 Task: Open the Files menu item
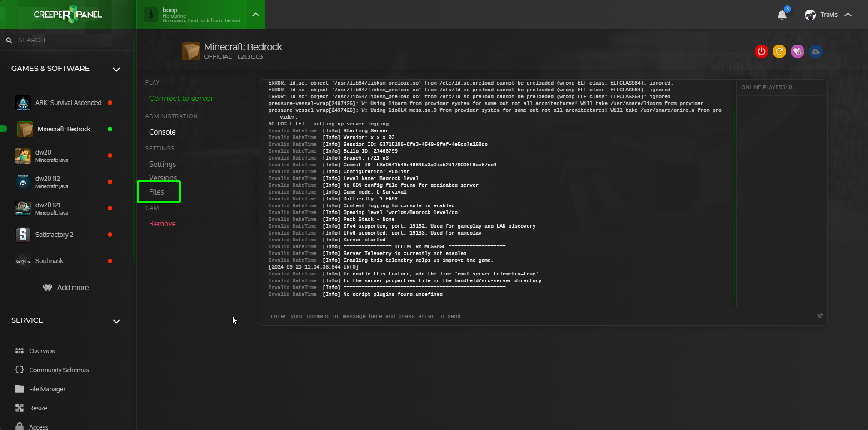(x=156, y=192)
